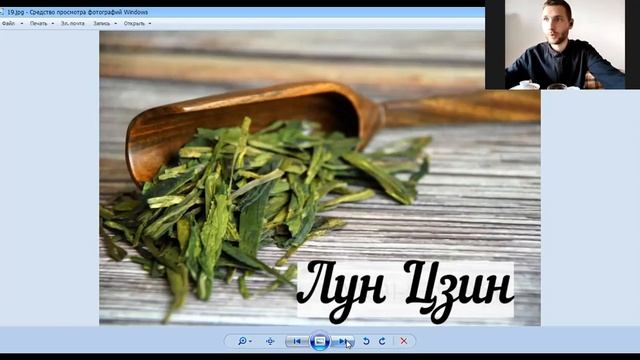Image resolution: width=640 pixels, height=360 pixels.
Task: Go to the previous photo
Action: pyautogui.click(x=297, y=341)
